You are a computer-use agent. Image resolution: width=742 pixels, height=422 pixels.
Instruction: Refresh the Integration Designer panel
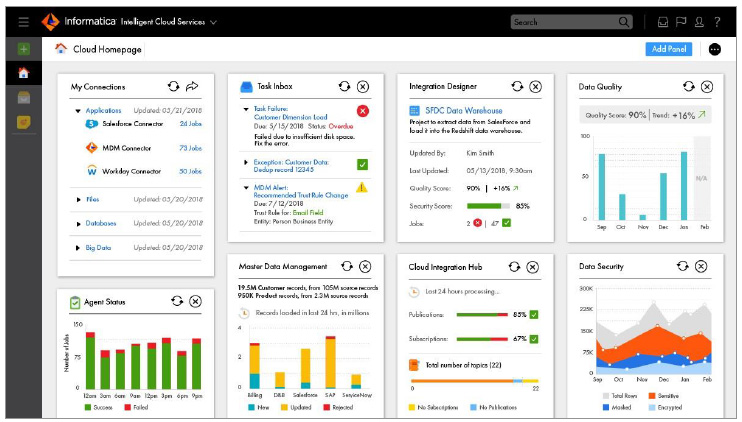click(517, 86)
